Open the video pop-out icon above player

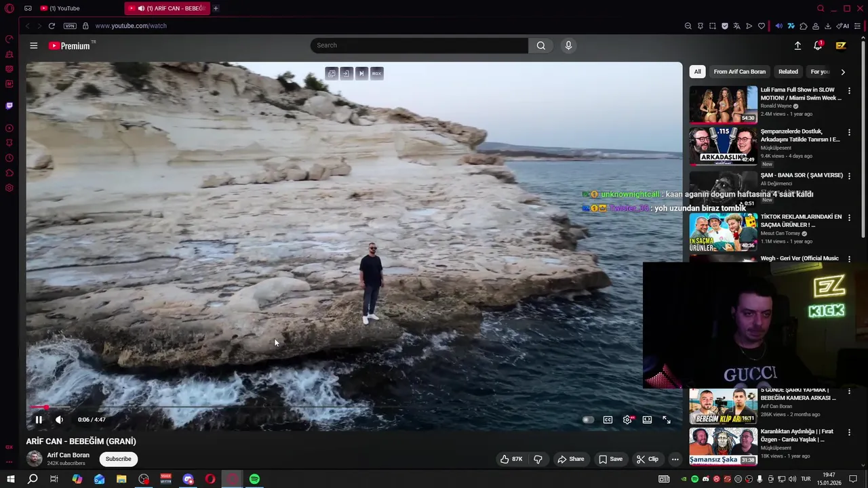tap(332, 73)
